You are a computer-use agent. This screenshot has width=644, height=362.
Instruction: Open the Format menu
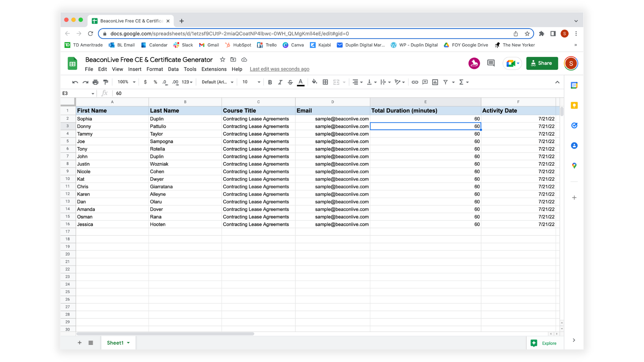(155, 69)
